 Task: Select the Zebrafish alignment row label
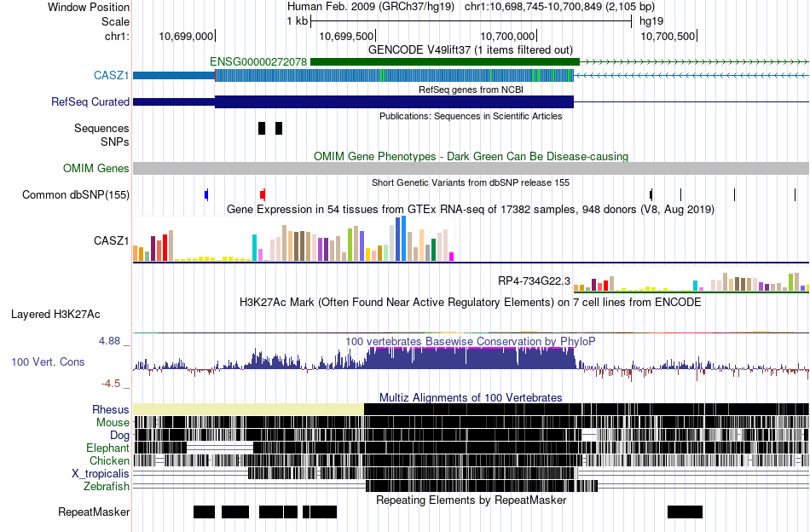[x=107, y=487]
